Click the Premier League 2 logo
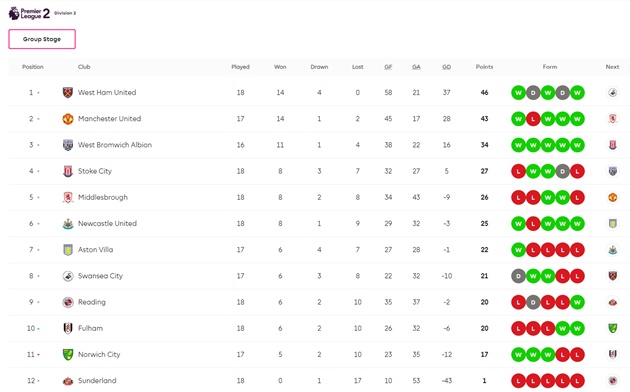The width and height of the screenshot is (630, 392). pos(29,13)
